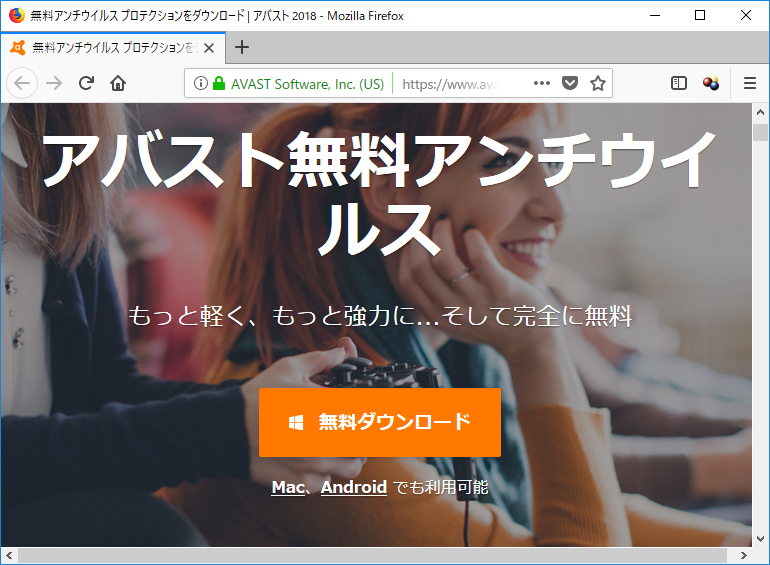Click the vertical scrollbar thumb
770x565 pixels.
[x=760, y=133]
